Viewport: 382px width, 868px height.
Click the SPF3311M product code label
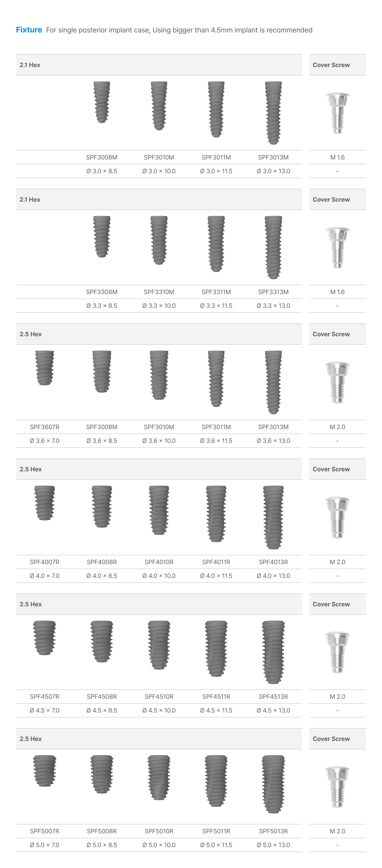[216, 292]
